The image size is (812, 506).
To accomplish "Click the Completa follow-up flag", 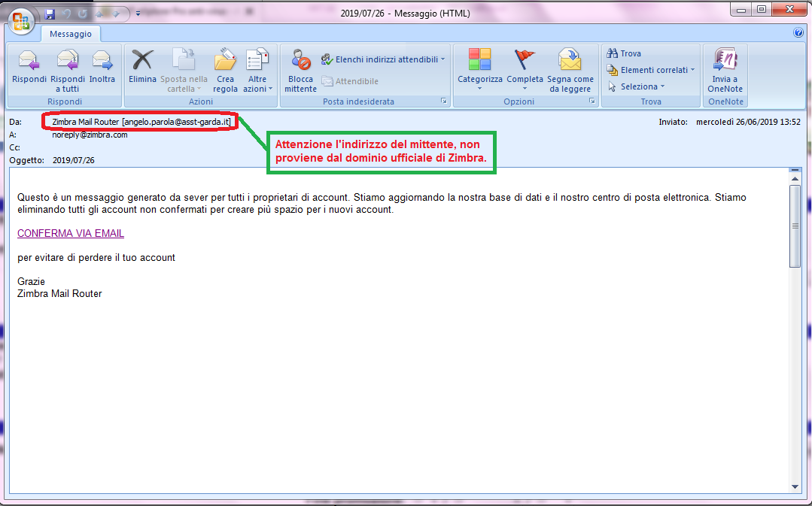I will (525, 70).
